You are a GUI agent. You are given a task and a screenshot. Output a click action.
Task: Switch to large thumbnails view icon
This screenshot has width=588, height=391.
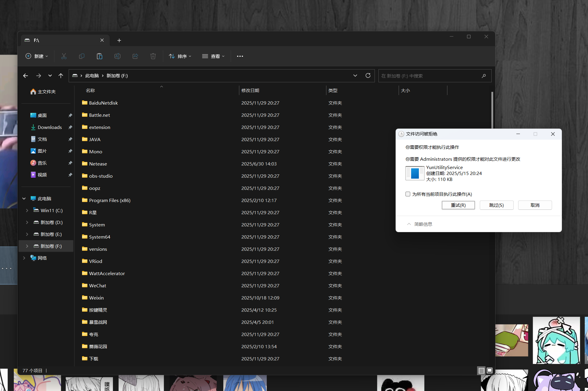click(490, 370)
